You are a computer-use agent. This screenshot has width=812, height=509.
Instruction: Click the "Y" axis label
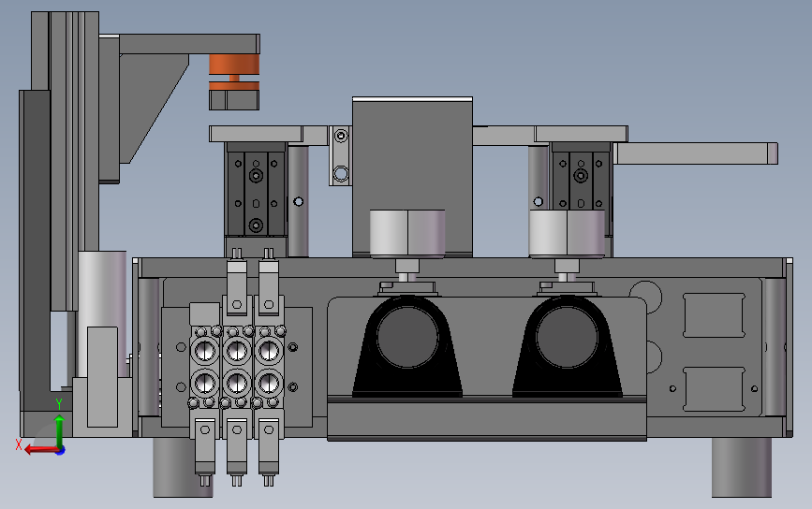tap(59, 404)
